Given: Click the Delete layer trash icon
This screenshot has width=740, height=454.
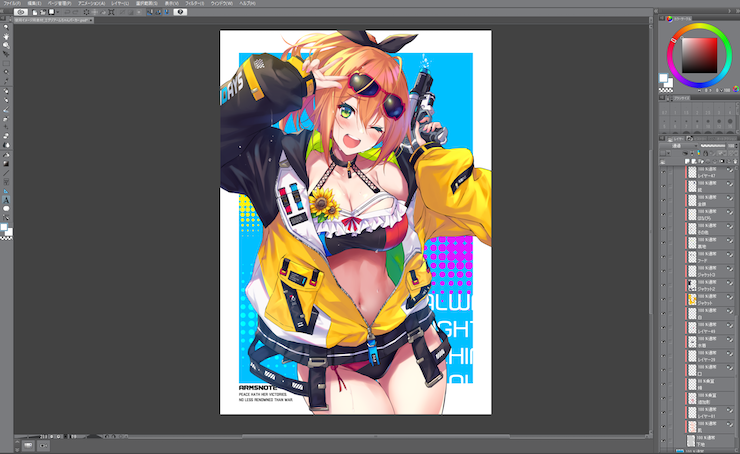Looking at the screenshot, I should (x=735, y=161).
